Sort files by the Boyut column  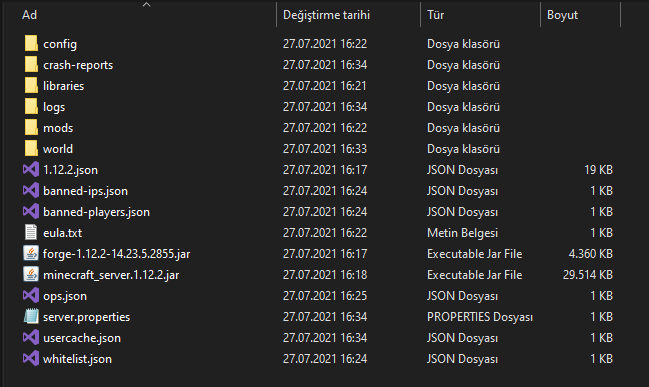point(580,15)
